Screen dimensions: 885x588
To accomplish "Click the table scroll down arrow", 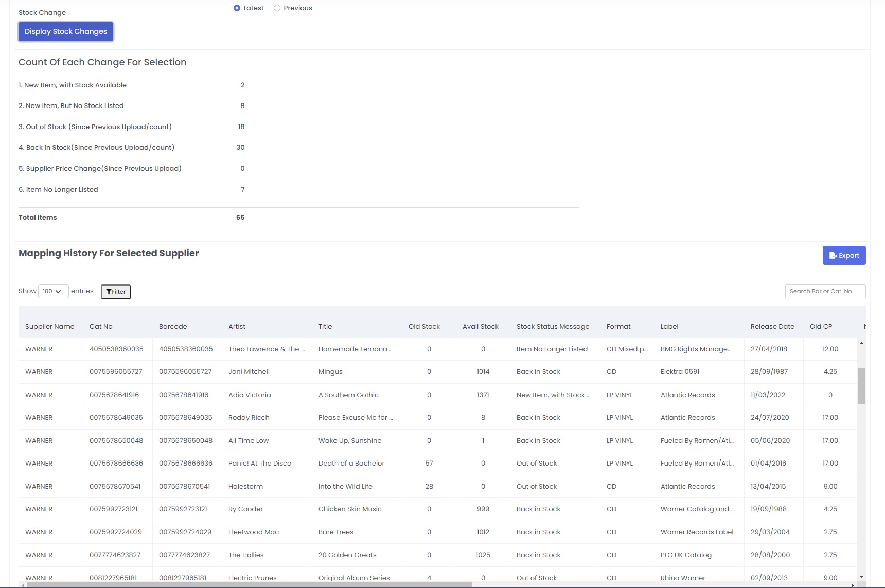I will [x=861, y=577].
